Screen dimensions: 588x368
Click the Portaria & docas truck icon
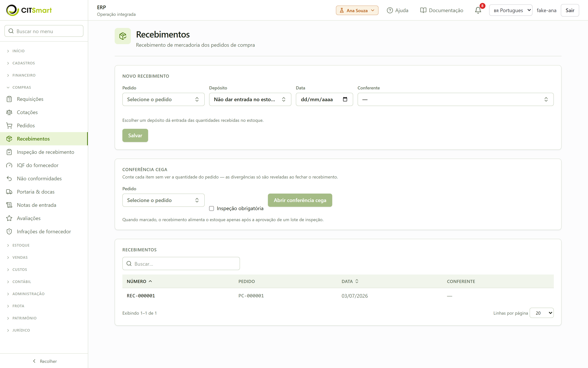(9, 192)
